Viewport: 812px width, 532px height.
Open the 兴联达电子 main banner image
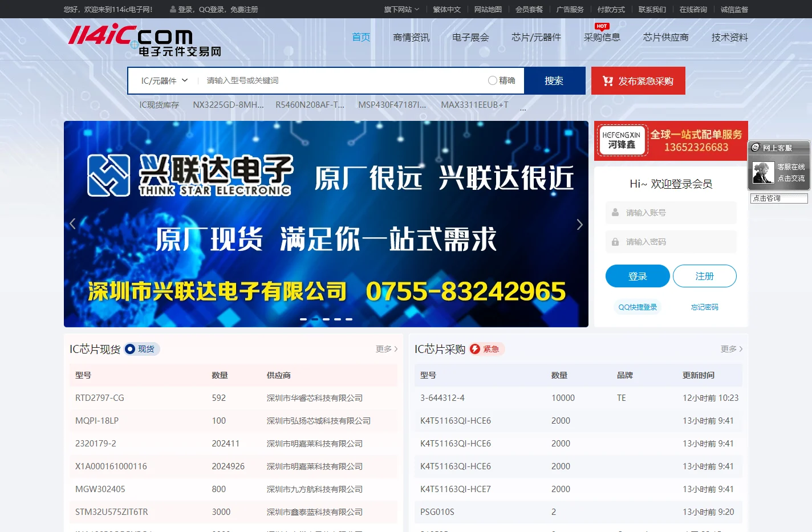[326, 224]
